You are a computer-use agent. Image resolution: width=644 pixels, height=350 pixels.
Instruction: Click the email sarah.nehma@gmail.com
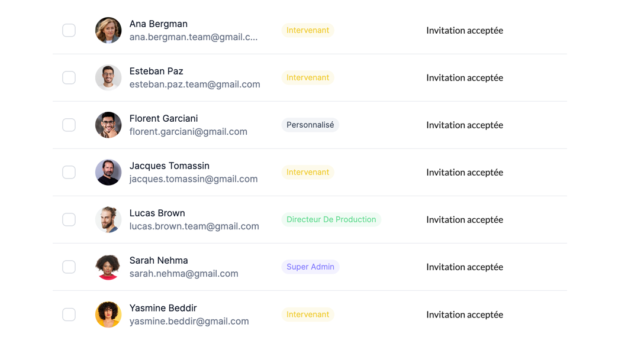(184, 274)
